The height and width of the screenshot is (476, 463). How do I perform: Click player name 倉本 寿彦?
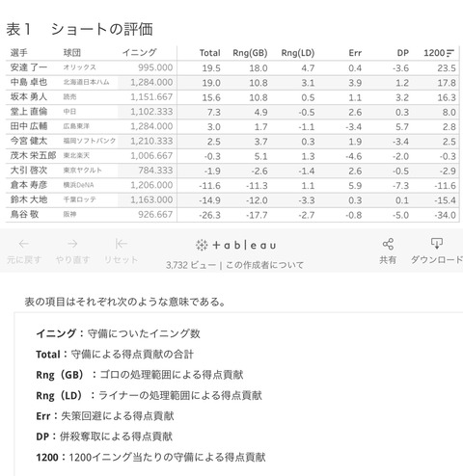[x=29, y=185]
